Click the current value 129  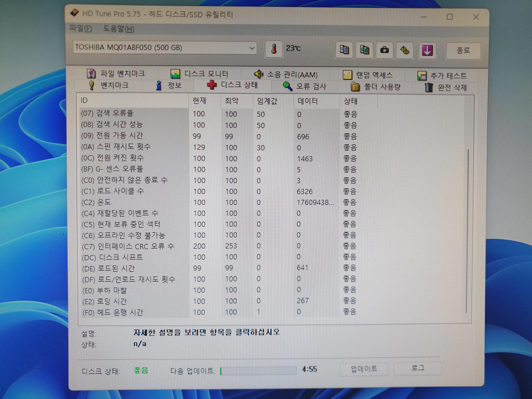[199, 147]
